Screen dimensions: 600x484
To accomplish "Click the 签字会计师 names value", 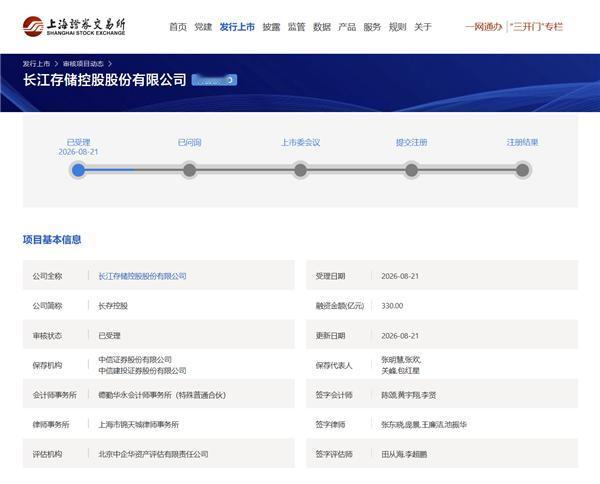I will pos(409,395).
